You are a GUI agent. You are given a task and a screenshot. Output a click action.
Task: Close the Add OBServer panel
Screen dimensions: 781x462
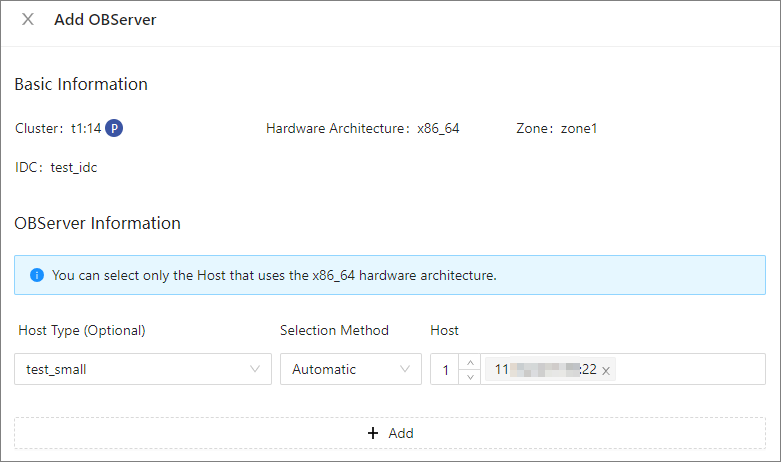(28, 20)
